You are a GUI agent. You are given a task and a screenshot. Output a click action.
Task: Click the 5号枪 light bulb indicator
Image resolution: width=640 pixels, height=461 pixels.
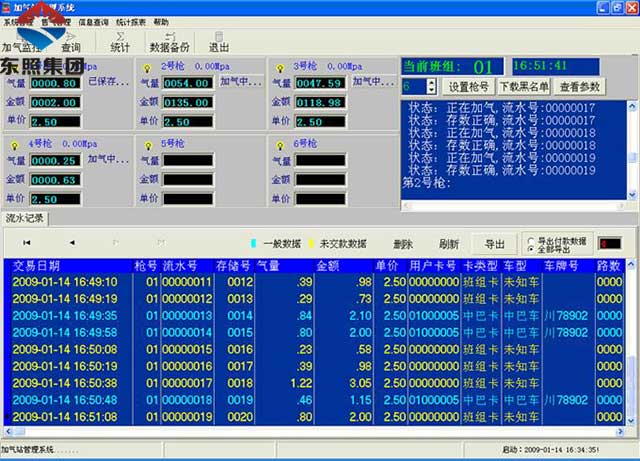(x=148, y=145)
